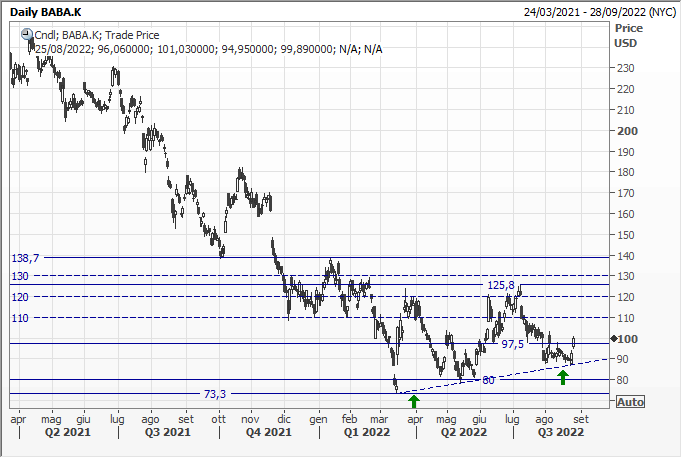
Task: Select the 130 dashed level label
Action: pyautogui.click(x=18, y=276)
